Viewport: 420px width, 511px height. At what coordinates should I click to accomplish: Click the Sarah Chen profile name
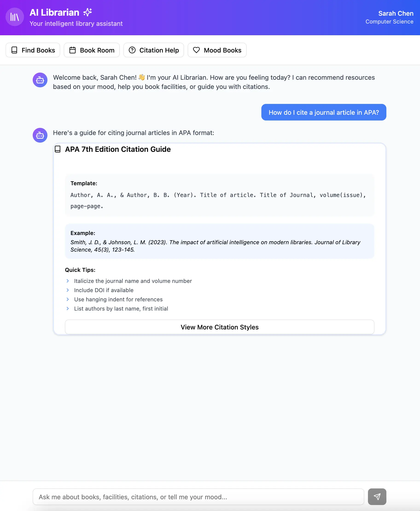[x=396, y=14]
